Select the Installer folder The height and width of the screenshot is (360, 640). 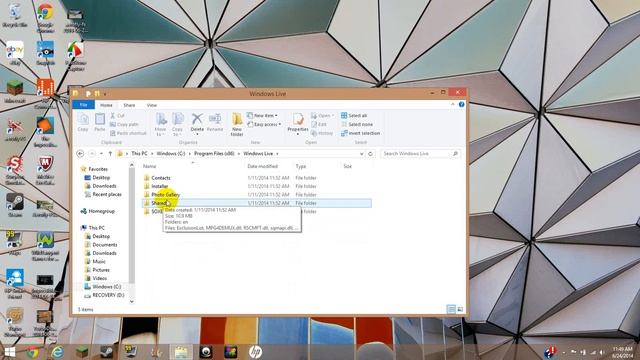pos(160,186)
